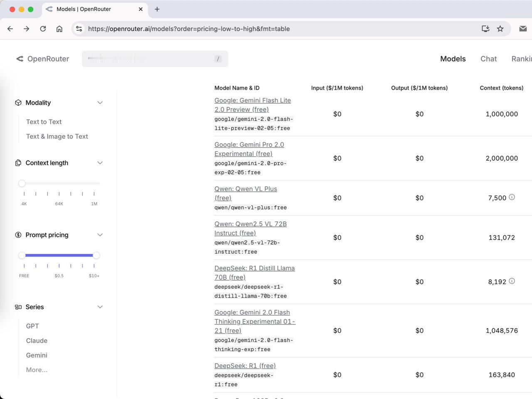
Task: Open site information icon in address bar
Action: [x=79, y=29]
